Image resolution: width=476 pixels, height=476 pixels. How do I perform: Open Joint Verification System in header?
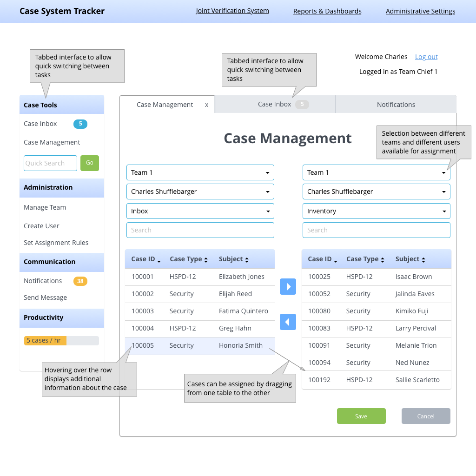pos(232,11)
